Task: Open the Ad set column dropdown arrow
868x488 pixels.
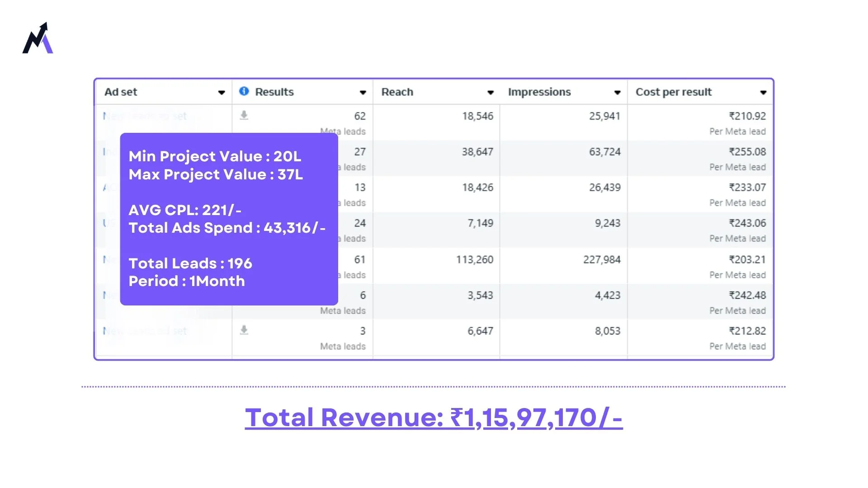Action: point(222,93)
